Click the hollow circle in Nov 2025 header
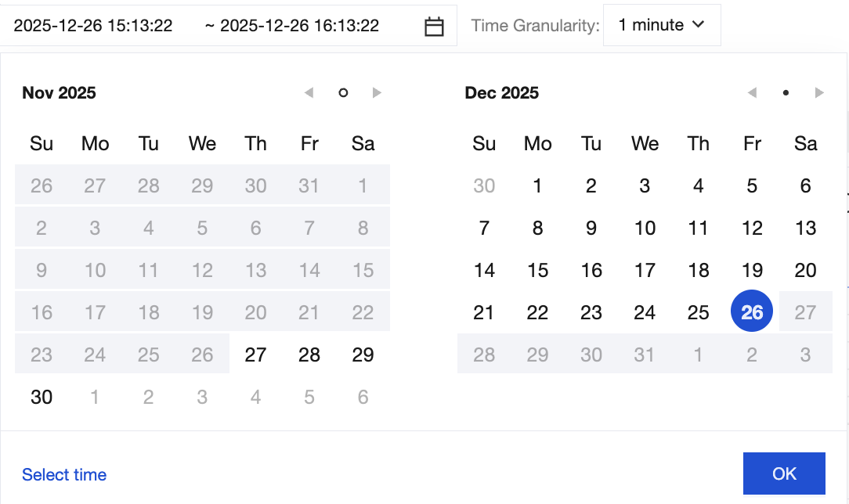The width and height of the screenshot is (849, 504). pyautogui.click(x=343, y=93)
